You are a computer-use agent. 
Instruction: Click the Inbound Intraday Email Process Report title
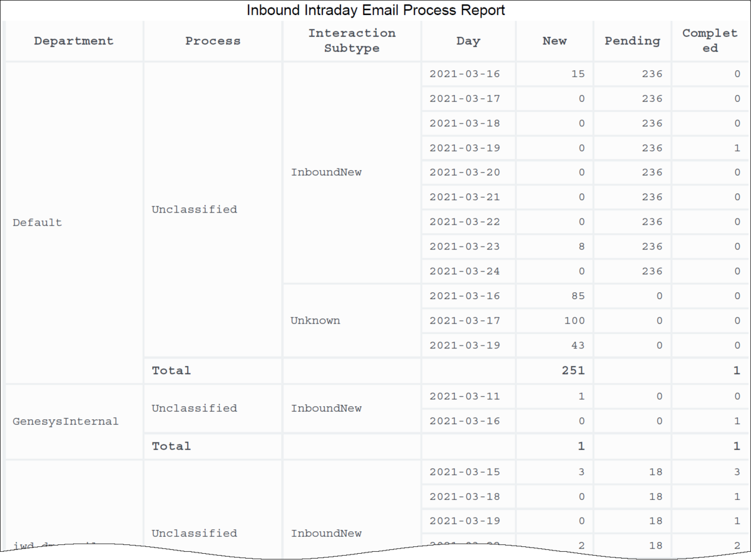tap(375, 11)
